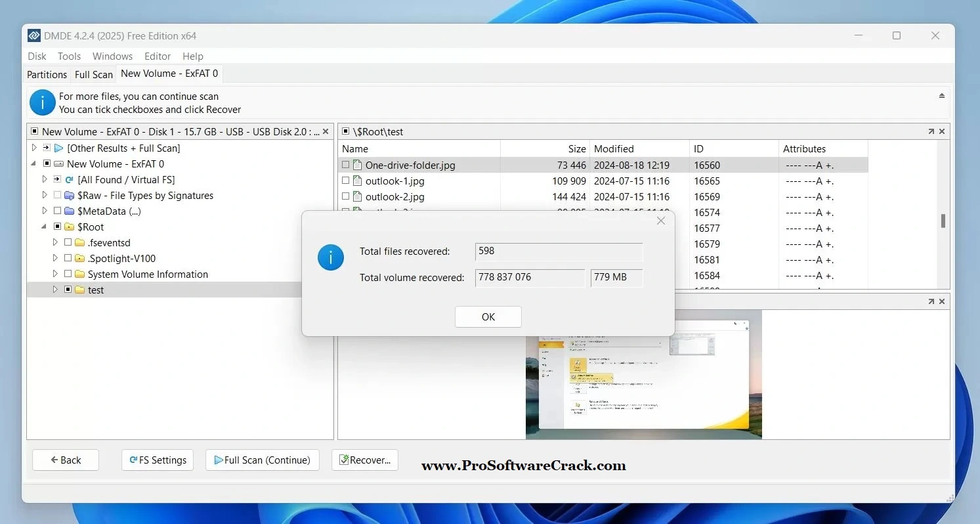The width and height of the screenshot is (980, 524).
Task: Collapse the $Root node
Action: 45,227
